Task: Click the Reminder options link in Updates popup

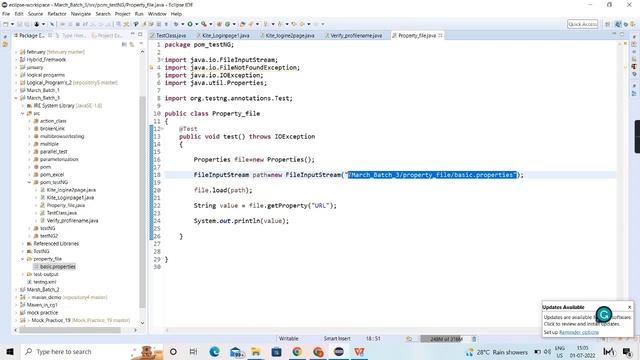Action: pyautogui.click(x=579, y=332)
